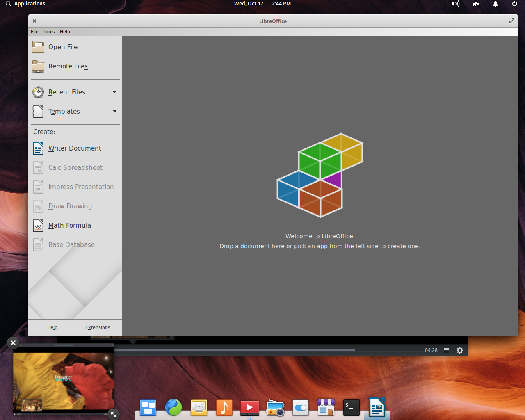Screen dimensions: 525x420
Task: Open the date and time indicator
Action: pos(262,4)
